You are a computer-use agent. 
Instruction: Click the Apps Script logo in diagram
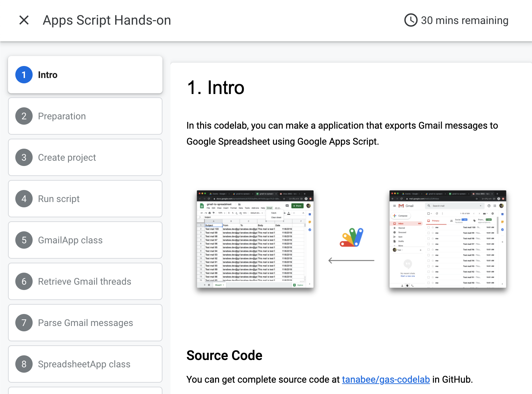(352, 237)
